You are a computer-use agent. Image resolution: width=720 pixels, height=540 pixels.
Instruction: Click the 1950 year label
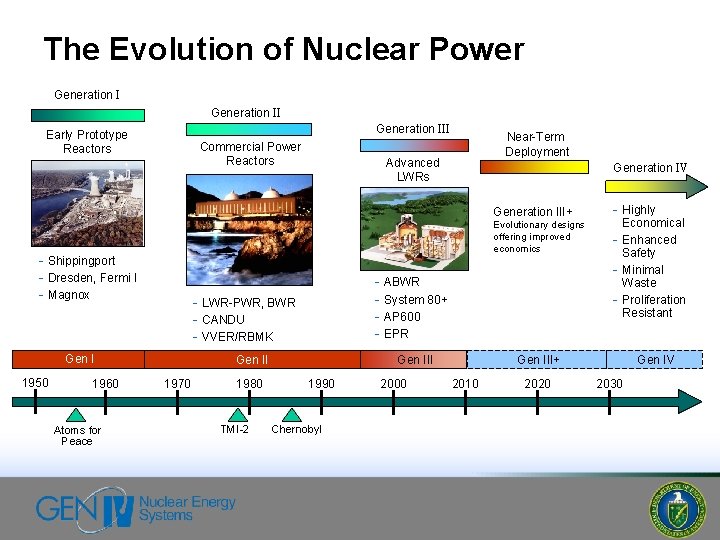[35, 382]
